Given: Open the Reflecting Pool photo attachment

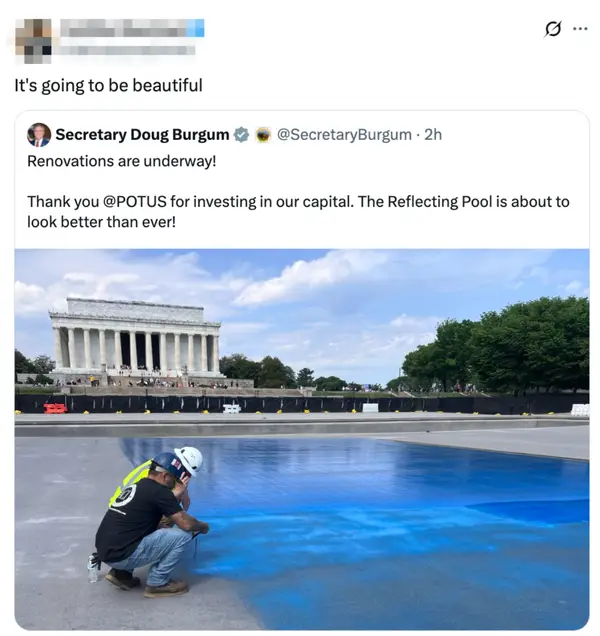Looking at the screenshot, I should [x=302, y=439].
